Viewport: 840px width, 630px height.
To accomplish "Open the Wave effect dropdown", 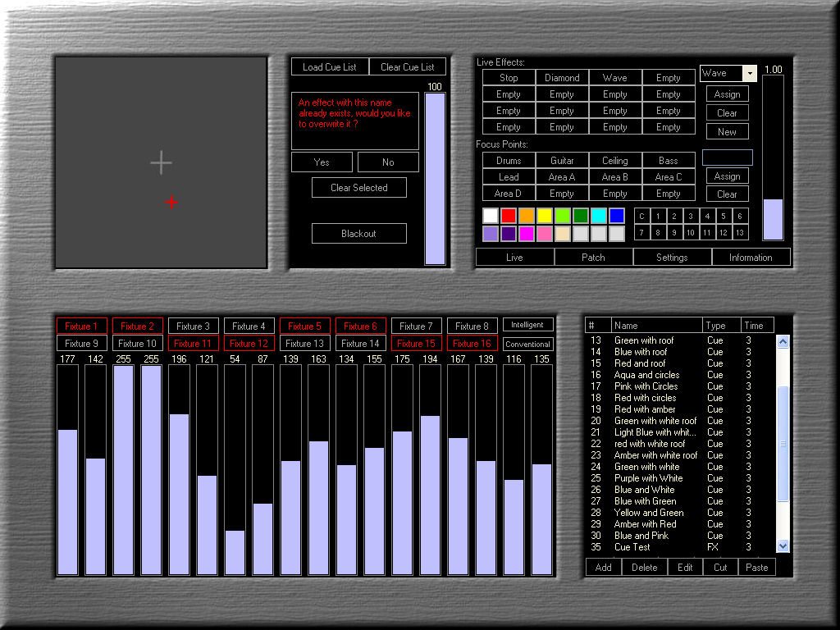I will [750, 74].
